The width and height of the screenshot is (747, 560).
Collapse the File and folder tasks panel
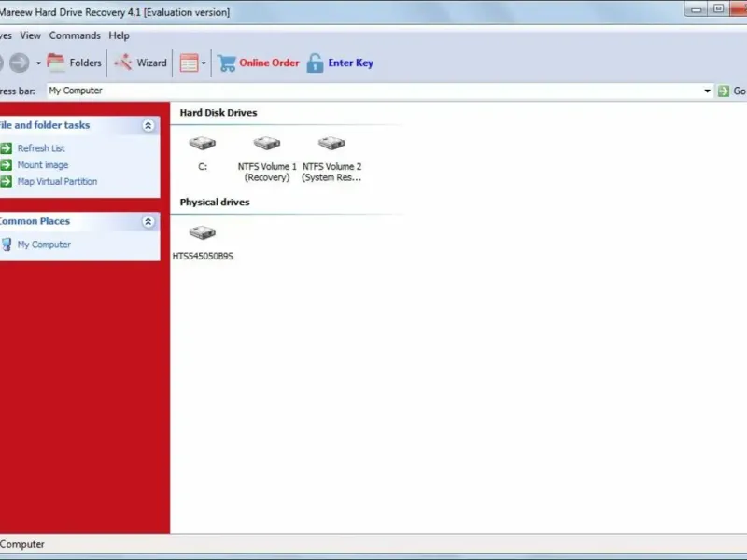148,126
